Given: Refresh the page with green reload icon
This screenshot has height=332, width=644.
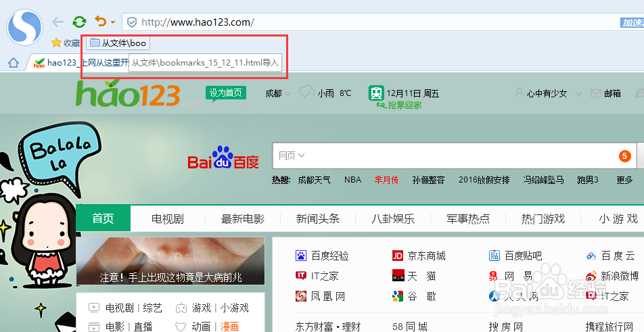Looking at the screenshot, I should [x=79, y=22].
